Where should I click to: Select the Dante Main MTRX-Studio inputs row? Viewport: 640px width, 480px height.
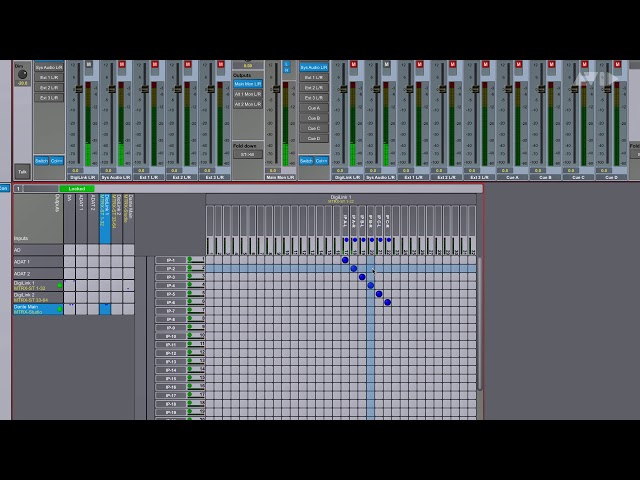(38, 309)
